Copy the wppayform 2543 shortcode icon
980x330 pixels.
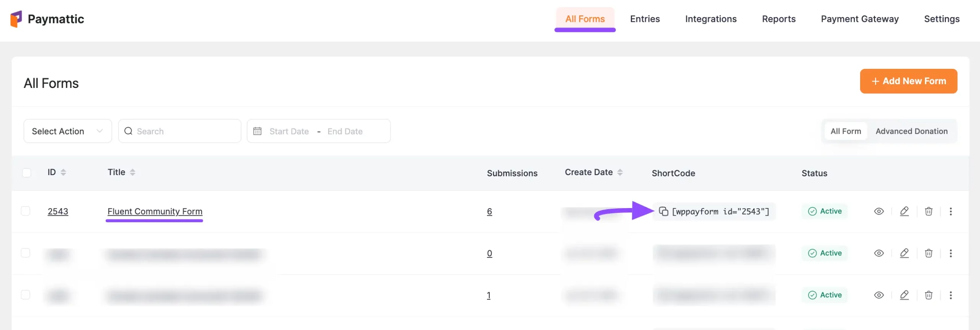pos(663,211)
